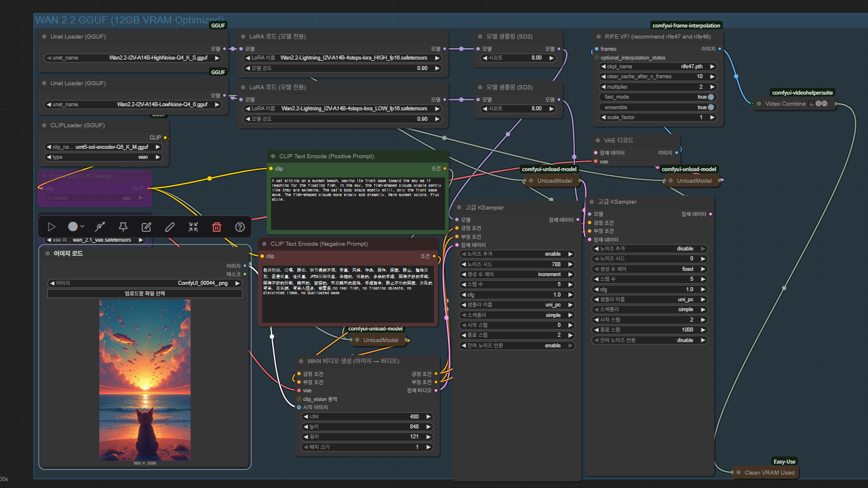Increase multiplier value on RIFE VFI

click(712, 87)
